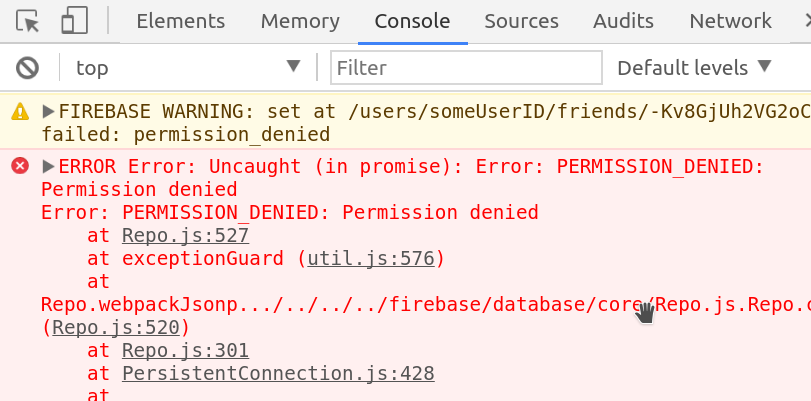Click the Filter input field
The image size is (811, 401).
tap(466, 68)
